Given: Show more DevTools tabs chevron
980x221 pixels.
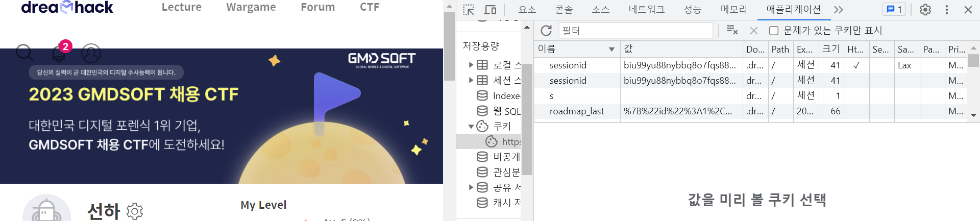Looking at the screenshot, I should coord(839,10).
